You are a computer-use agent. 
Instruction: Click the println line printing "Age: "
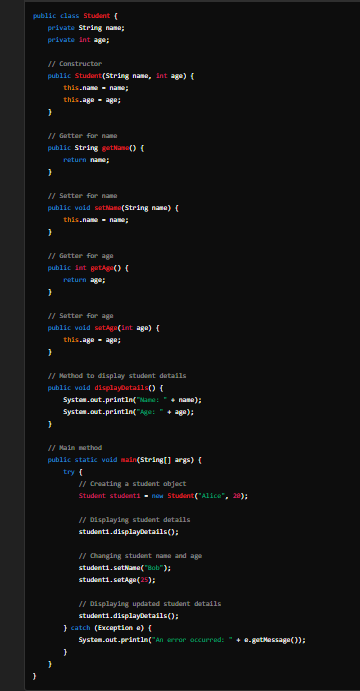point(129,412)
